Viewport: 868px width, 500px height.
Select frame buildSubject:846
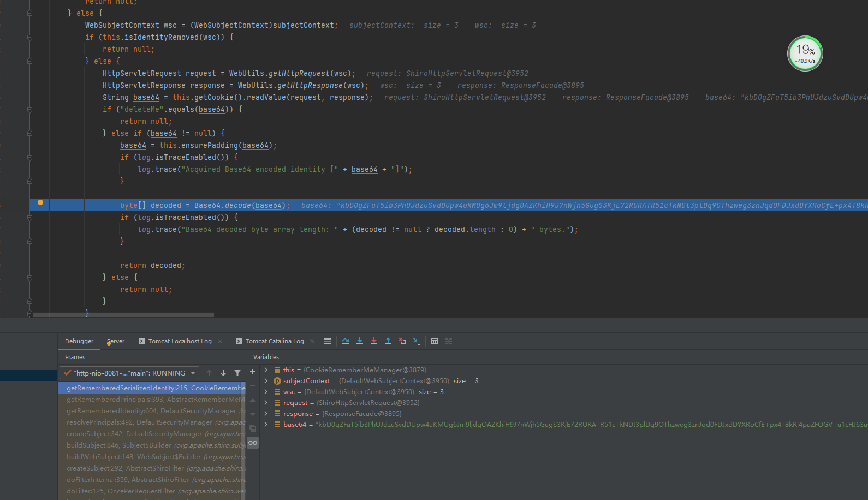(x=152, y=445)
